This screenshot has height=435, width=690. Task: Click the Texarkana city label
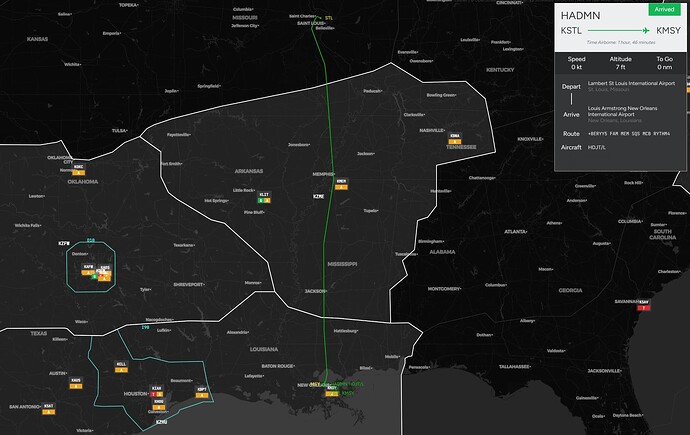pyautogui.click(x=184, y=245)
